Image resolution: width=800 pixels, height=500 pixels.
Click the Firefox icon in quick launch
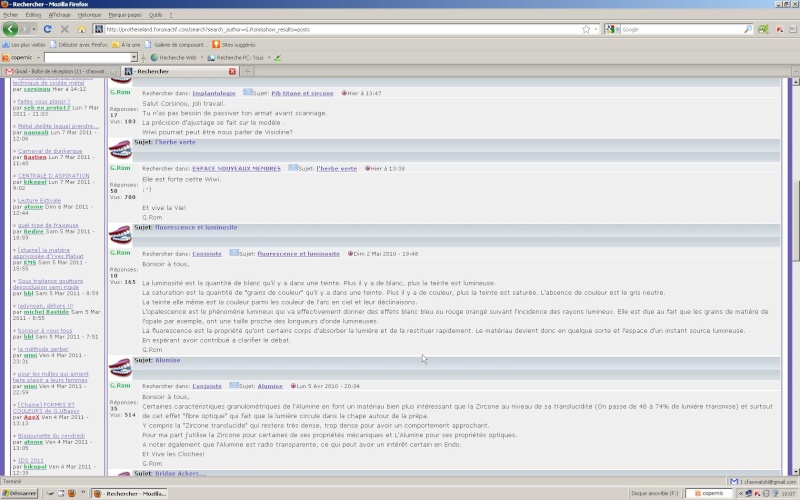coord(72,493)
